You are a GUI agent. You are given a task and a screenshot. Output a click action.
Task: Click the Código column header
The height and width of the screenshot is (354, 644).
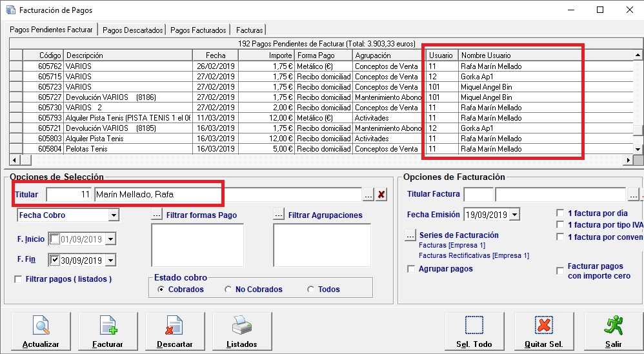coord(43,55)
